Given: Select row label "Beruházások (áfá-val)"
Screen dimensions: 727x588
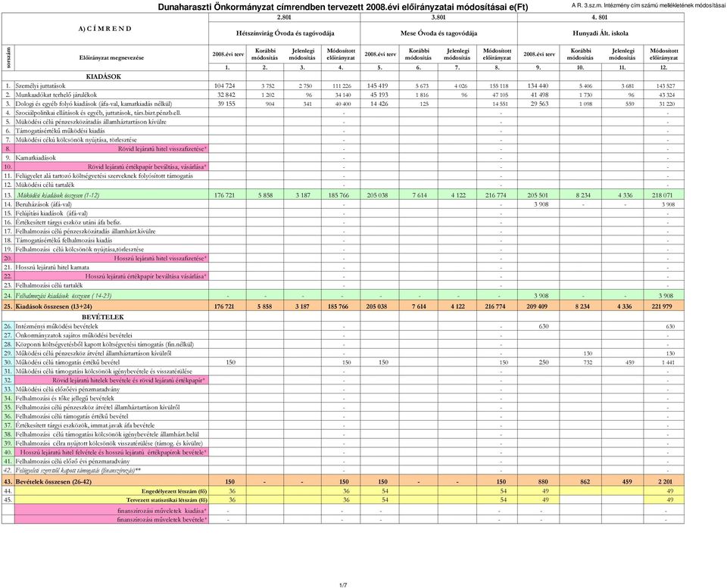Looking at the screenshot, I should pyautogui.click(x=44, y=204).
